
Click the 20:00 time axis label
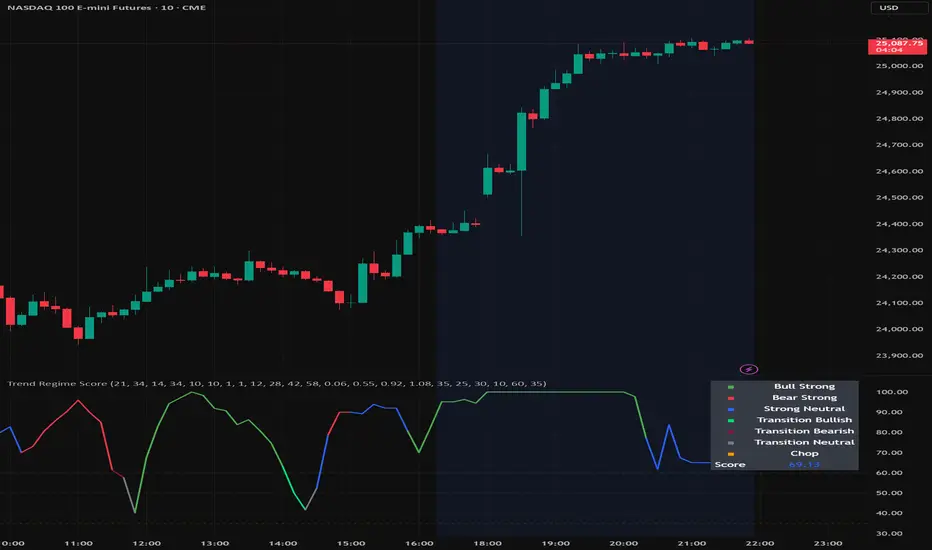coord(624,543)
